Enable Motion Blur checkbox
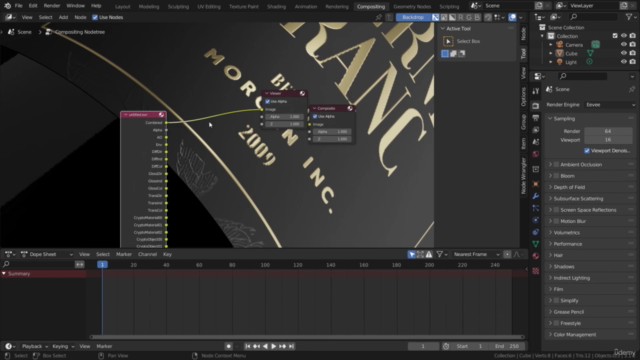 556,221
